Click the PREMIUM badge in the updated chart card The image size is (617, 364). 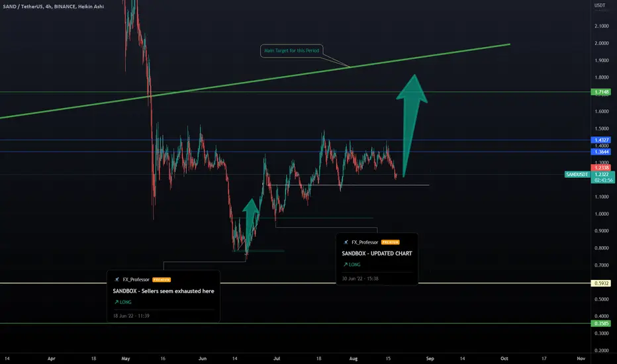391,242
